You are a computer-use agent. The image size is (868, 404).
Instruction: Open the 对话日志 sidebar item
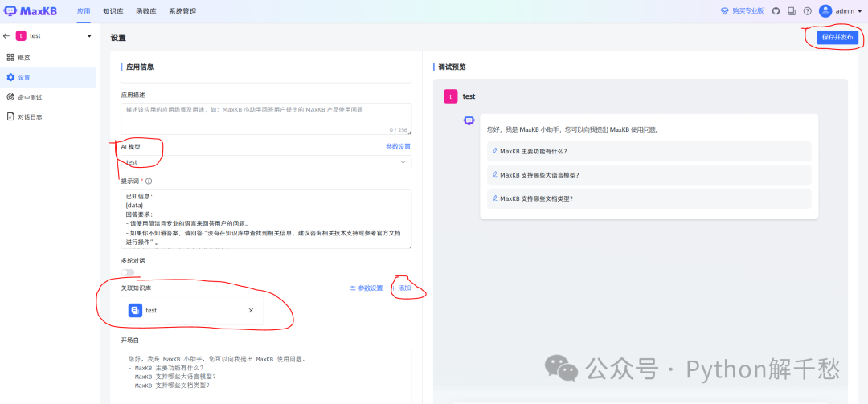point(48,116)
